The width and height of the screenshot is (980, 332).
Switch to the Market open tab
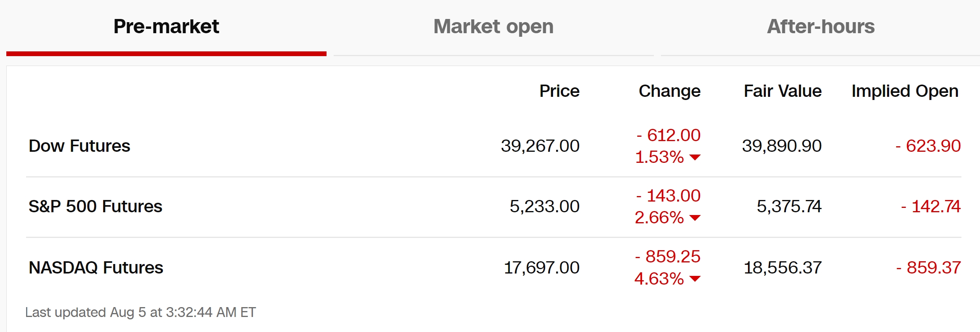point(493,27)
